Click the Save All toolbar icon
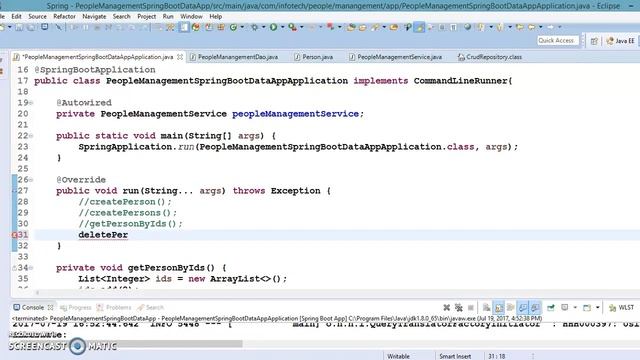640x360 pixels. [x=31, y=27]
